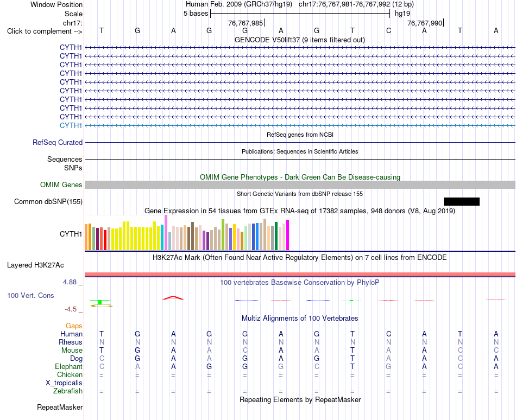Select the Rhesus species row label

click(71, 342)
